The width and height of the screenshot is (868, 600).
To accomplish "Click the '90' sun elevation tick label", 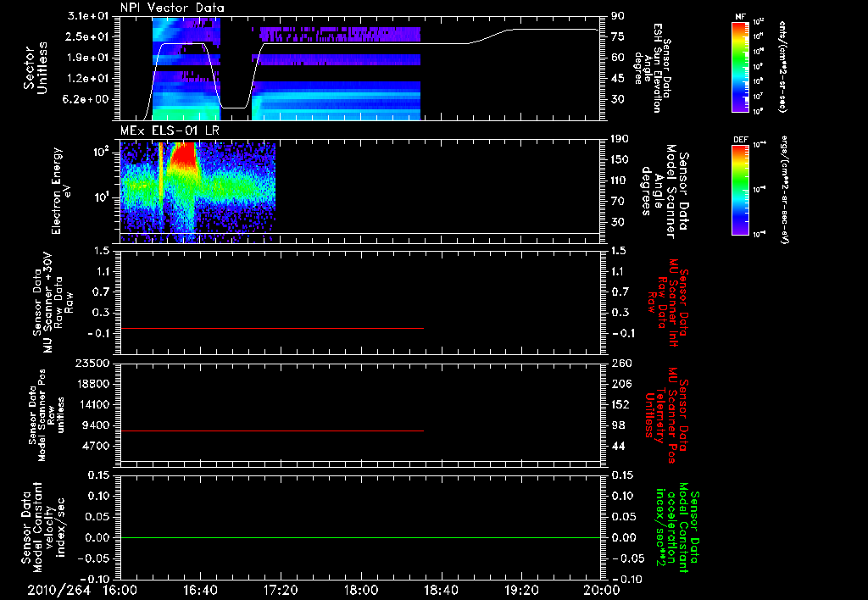I will [617, 16].
